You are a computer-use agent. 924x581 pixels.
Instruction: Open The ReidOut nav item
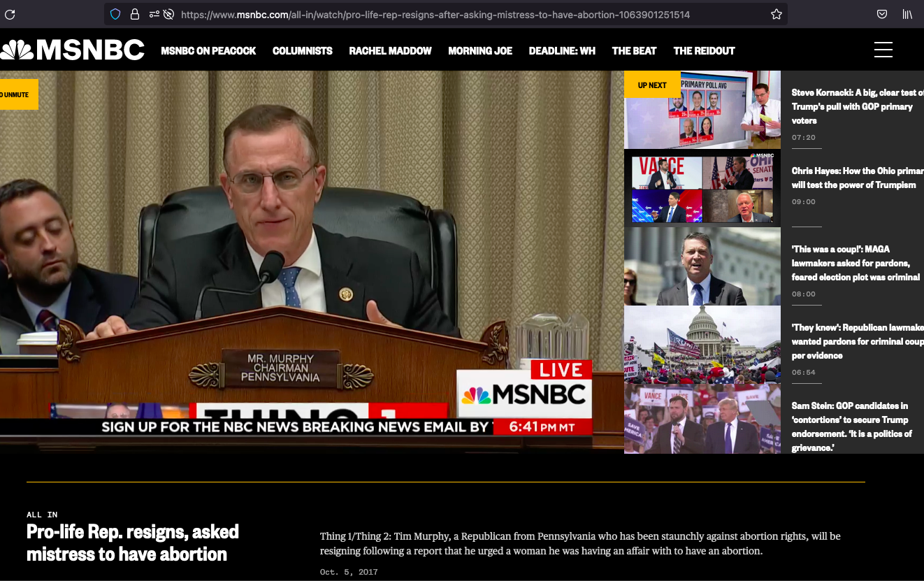704,51
